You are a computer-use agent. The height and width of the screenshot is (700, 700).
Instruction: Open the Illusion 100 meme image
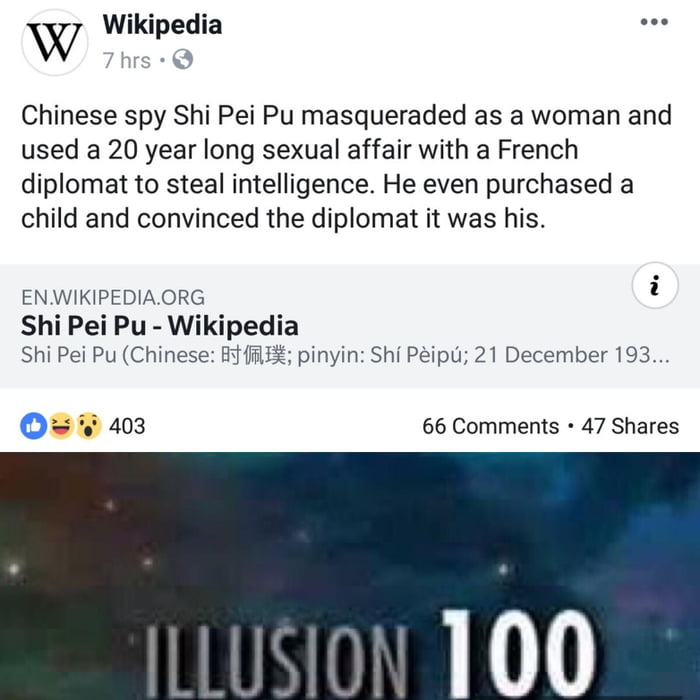coord(350,576)
